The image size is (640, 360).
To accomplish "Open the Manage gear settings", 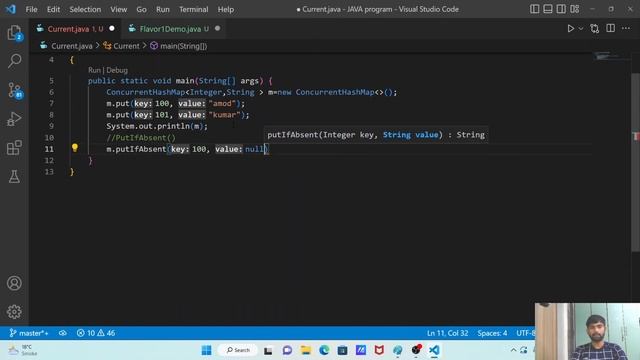I will click(14, 312).
